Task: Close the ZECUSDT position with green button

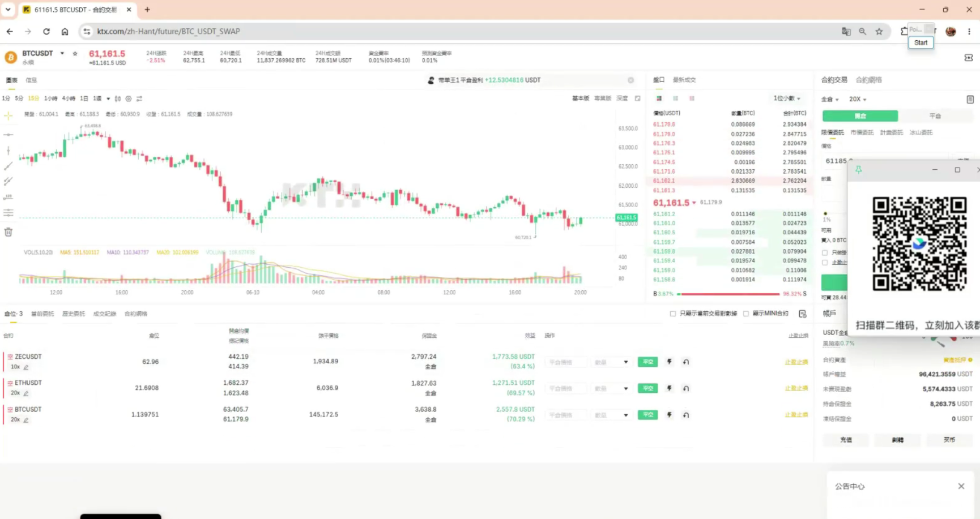Action: coord(647,362)
